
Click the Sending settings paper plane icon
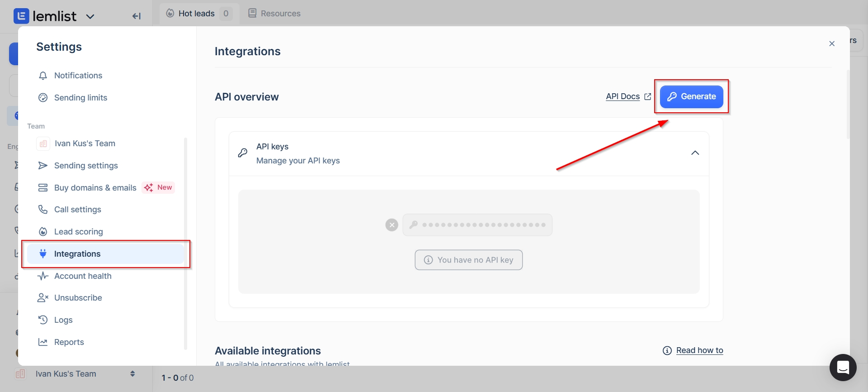pyautogui.click(x=43, y=166)
